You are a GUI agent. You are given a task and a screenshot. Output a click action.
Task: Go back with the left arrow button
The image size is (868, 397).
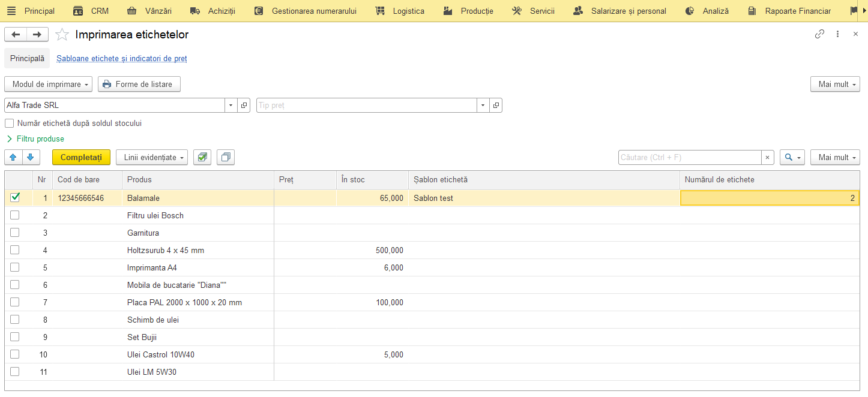point(16,35)
